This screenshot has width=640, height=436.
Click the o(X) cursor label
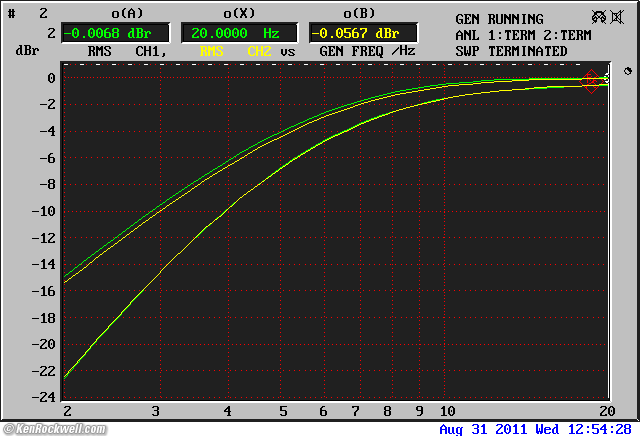[x=239, y=13]
